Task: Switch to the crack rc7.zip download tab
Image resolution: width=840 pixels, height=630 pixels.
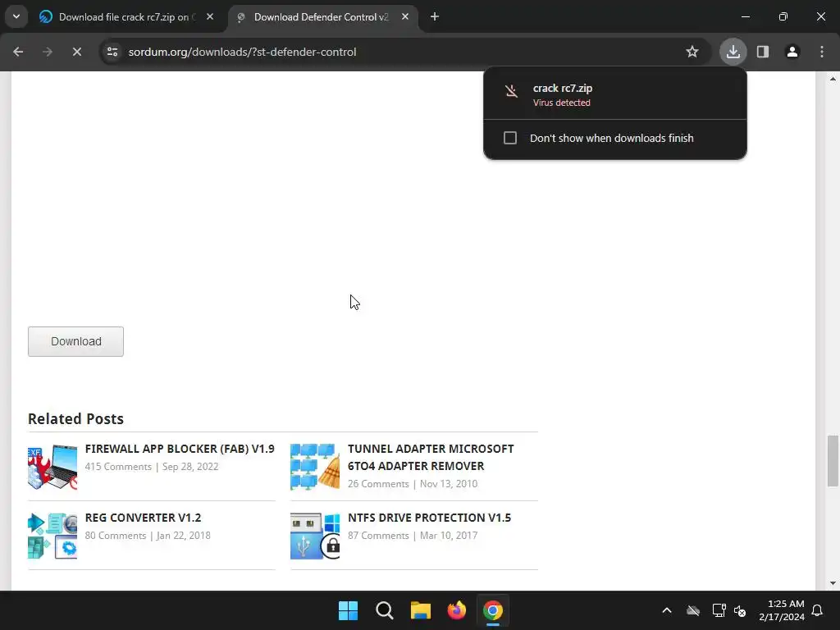Action: tap(126, 17)
